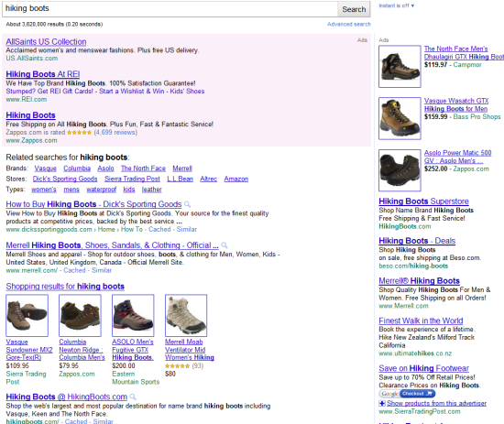
Task: Filter by waterproof type
Action: tap(101, 190)
